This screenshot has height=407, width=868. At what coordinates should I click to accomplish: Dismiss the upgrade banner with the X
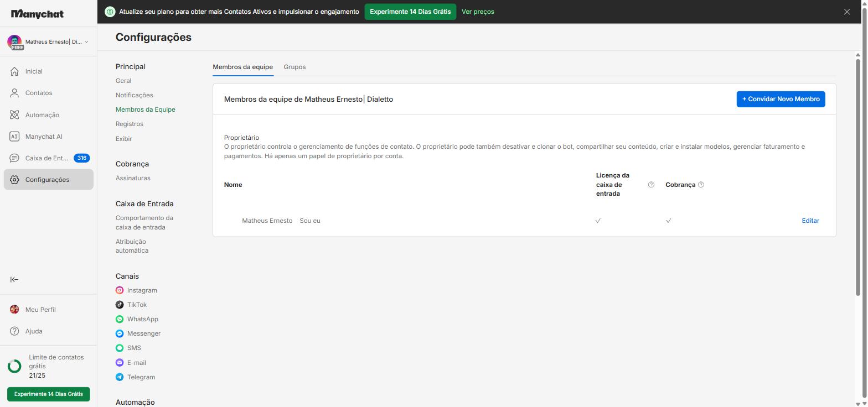[x=846, y=12]
